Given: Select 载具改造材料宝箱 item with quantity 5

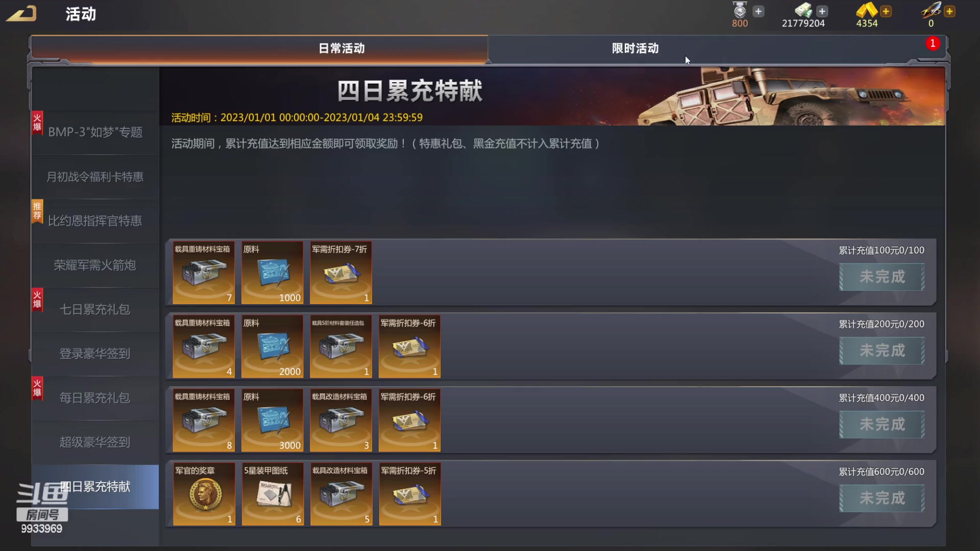Looking at the screenshot, I should click(x=341, y=494).
